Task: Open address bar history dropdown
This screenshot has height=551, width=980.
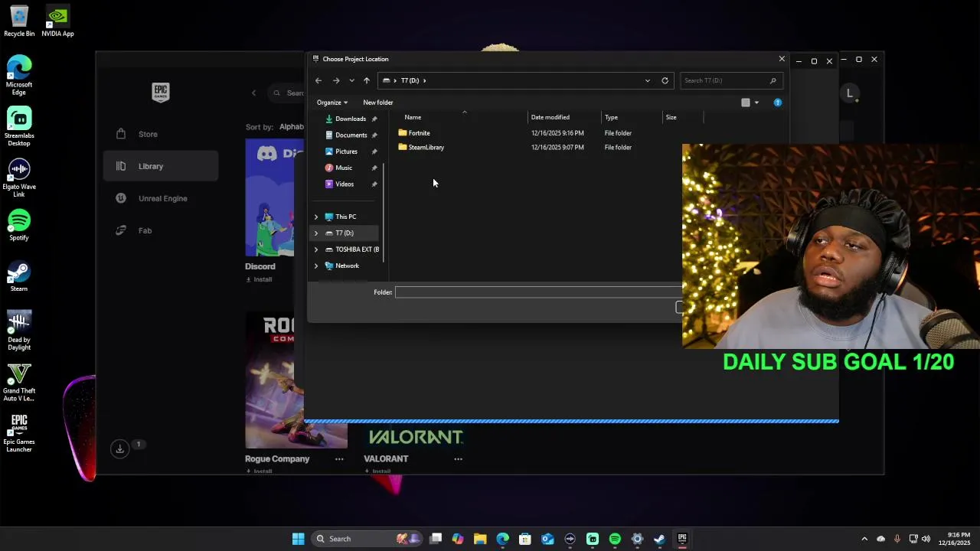Action: [648, 80]
